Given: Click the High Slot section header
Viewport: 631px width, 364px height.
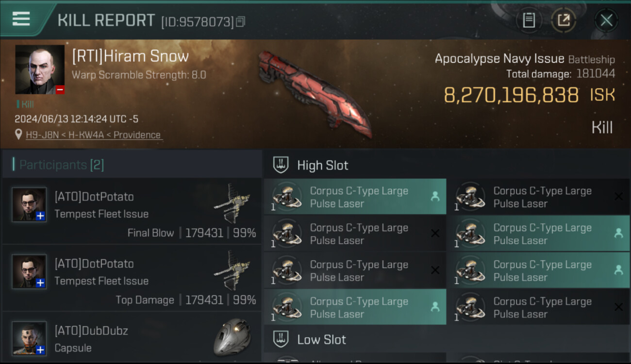Looking at the screenshot, I should click(322, 165).
